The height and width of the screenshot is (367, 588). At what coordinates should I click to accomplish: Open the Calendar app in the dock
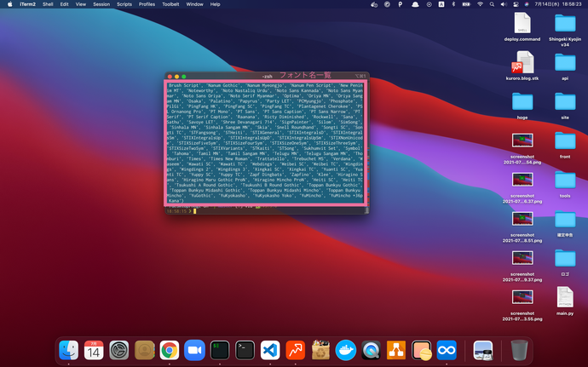(x=94, y=350)
